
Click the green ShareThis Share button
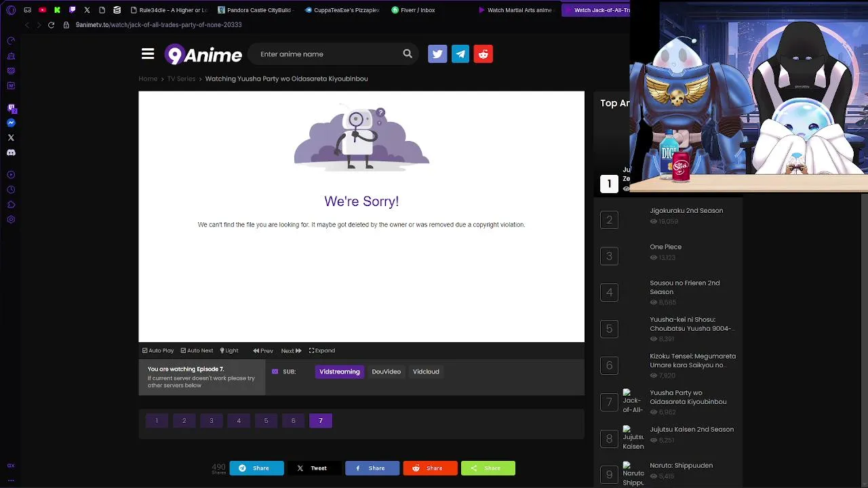[488, 468]
